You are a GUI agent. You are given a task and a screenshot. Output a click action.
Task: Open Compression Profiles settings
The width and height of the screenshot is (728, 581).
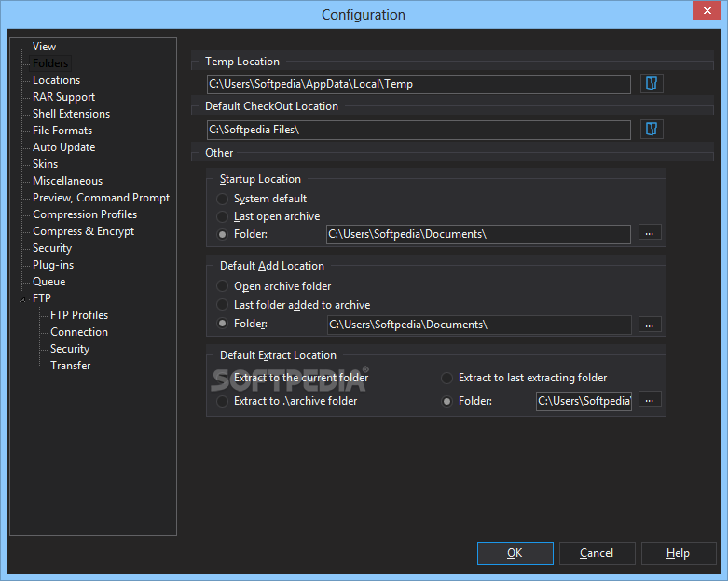(85, 214)
